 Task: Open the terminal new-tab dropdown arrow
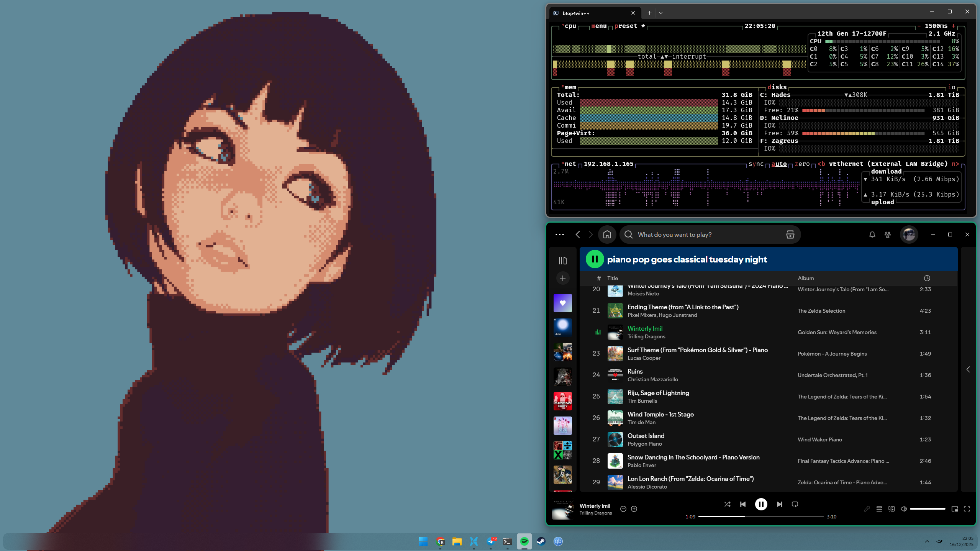tap(661, 13)
